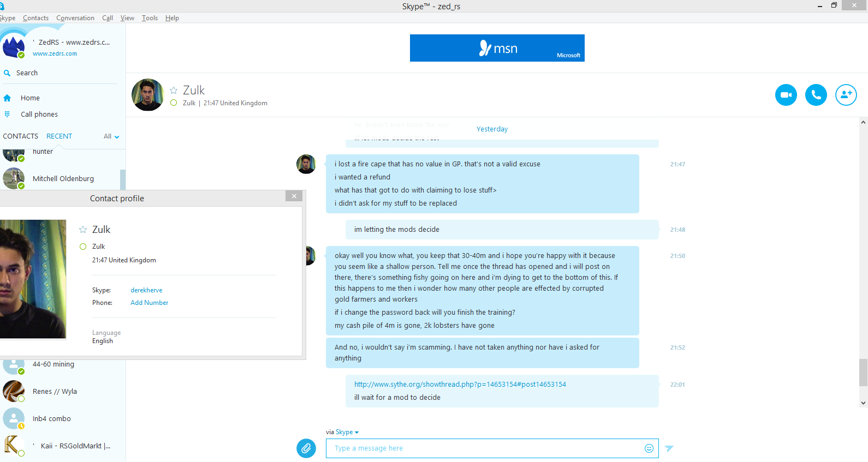Click Zulk's avatar beside the 21:47 message
The height and width of the screenshot is (462, 868).
[306, 164]
